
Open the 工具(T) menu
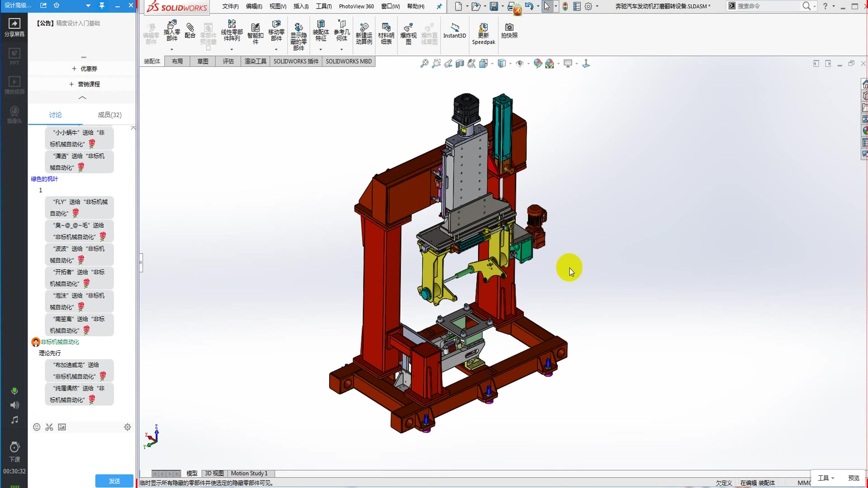(x=324, y=6)
